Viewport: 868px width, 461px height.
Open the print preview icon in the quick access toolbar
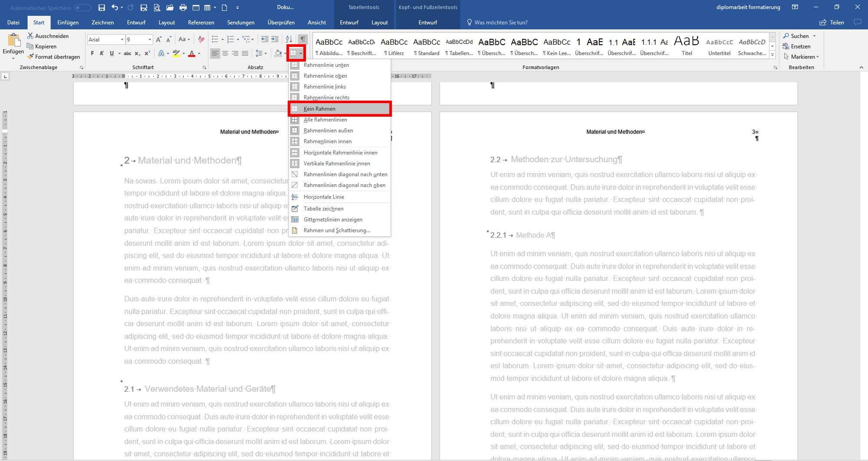[157, 7]
